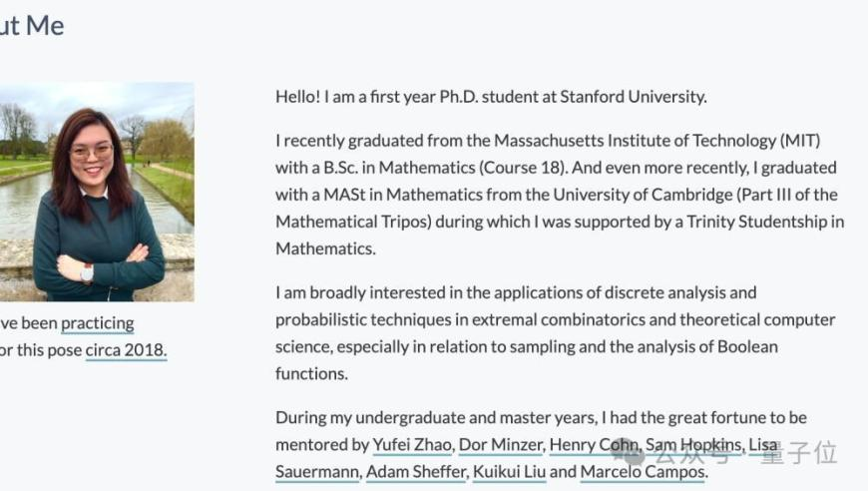The width and height of the screenshot is (868, 491).
Task: Click the 量子位 watermark text
Action: [799, 453]
